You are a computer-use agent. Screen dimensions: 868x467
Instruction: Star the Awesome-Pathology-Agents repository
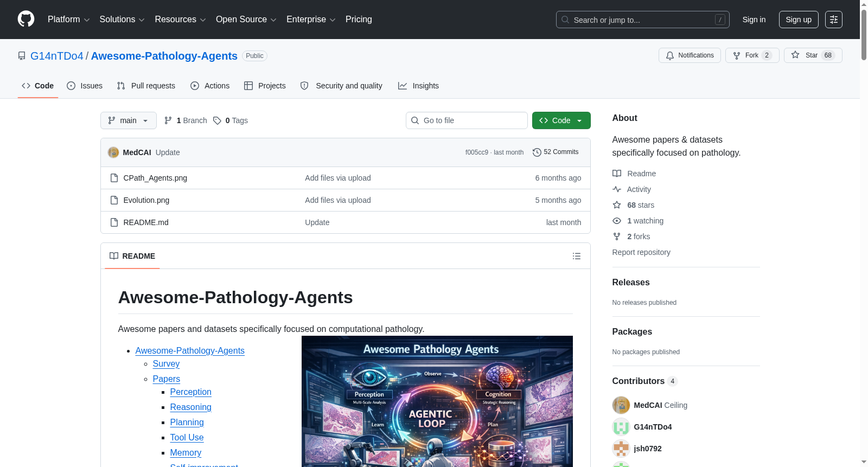point(813,55)
